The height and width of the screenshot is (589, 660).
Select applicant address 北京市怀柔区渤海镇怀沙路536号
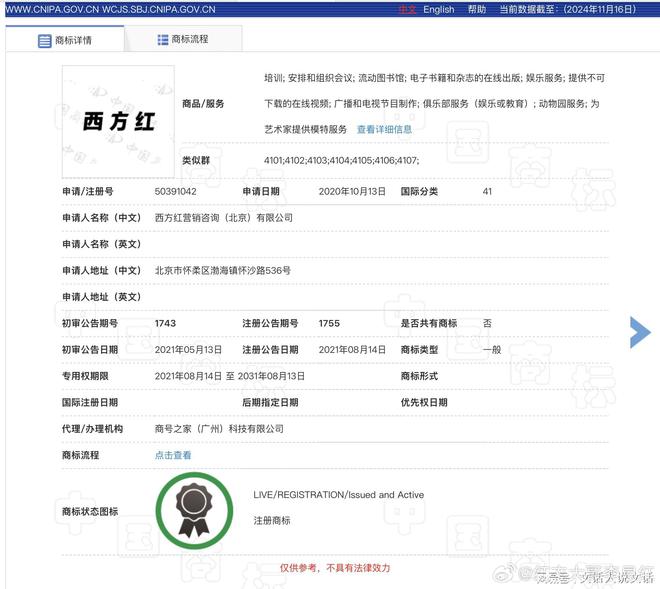point(223,270)
